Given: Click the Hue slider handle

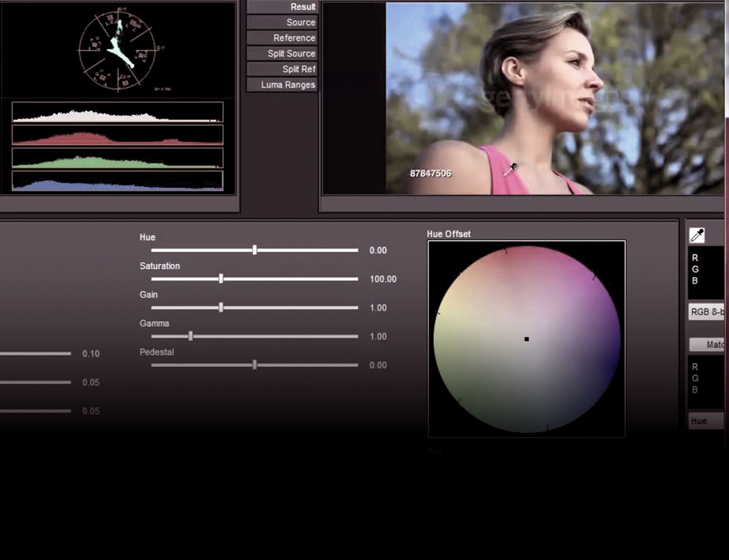Looking at the screenshot, I should point(255,250).
